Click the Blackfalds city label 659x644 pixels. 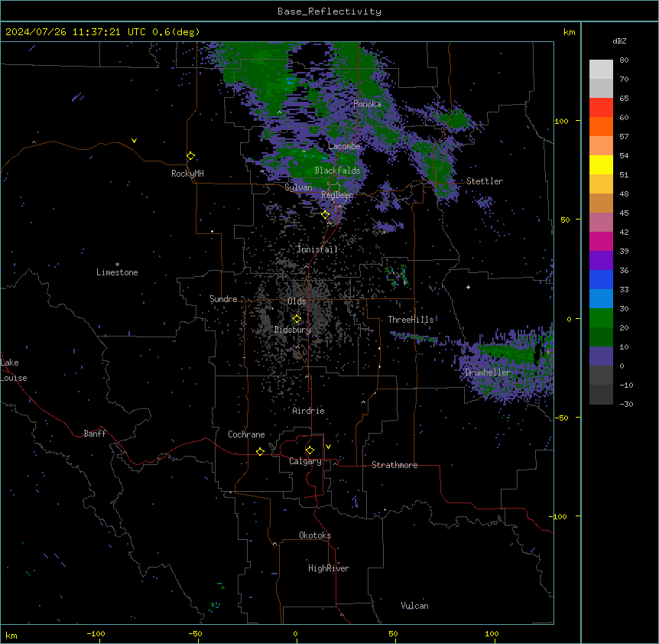tap(337, 171)
